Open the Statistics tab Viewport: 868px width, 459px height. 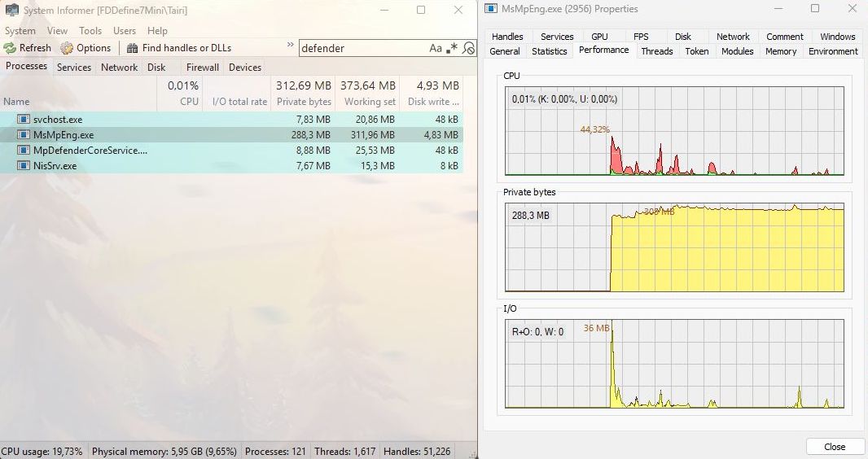(x=549, y=51)
